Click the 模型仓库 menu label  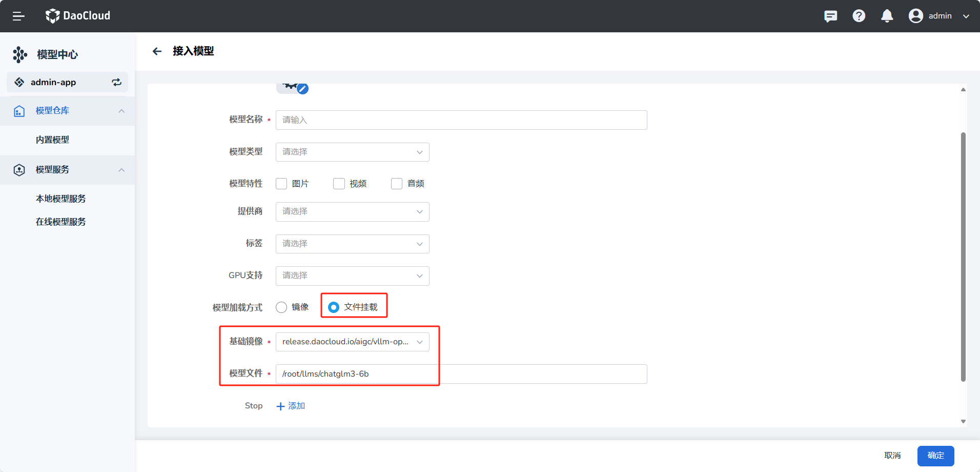[52, 111]
